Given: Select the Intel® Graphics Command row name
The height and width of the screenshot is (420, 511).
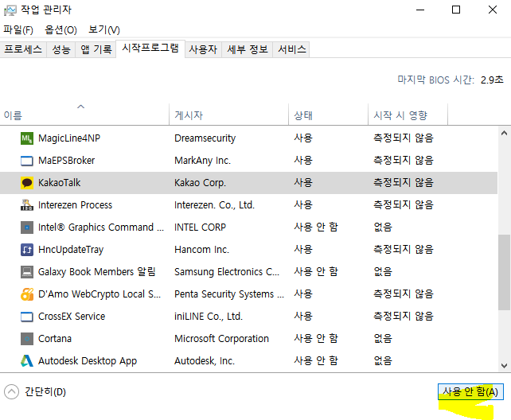Looking at the screenshot, I should (x=101, y=227).
